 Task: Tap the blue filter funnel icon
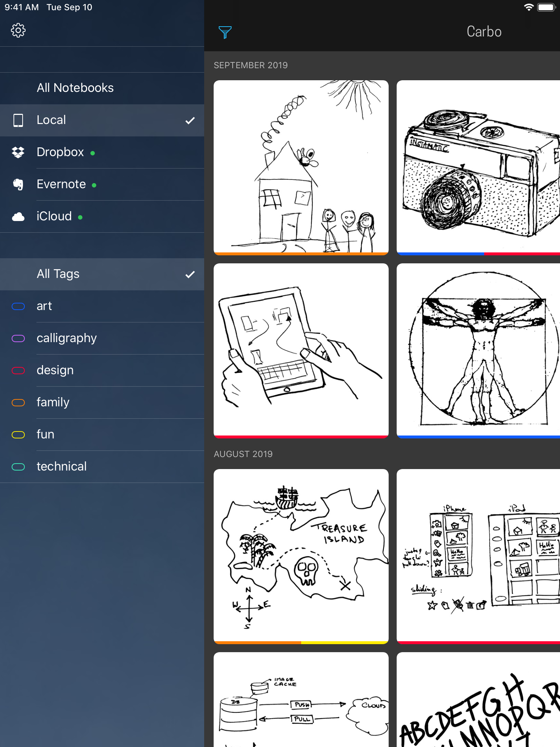225,32
